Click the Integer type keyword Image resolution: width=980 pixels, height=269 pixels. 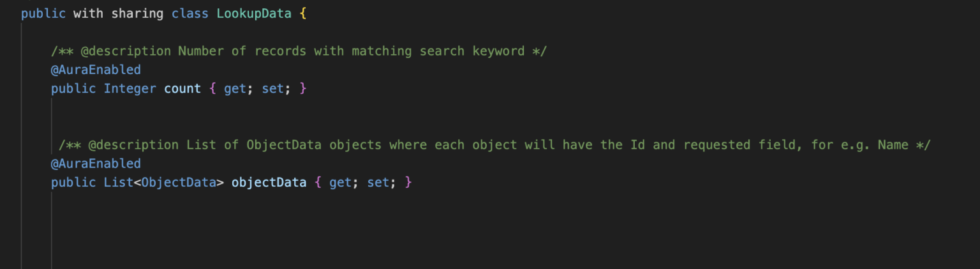[x=130, y=88]
